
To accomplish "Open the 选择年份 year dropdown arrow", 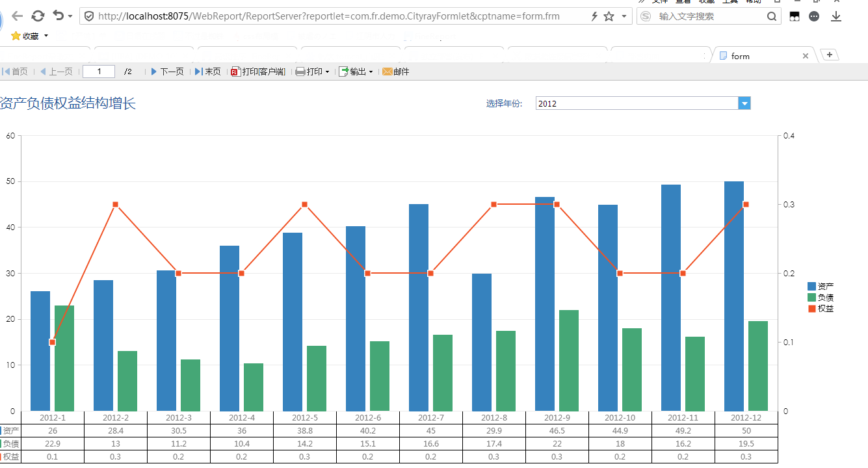I will 744,103.
